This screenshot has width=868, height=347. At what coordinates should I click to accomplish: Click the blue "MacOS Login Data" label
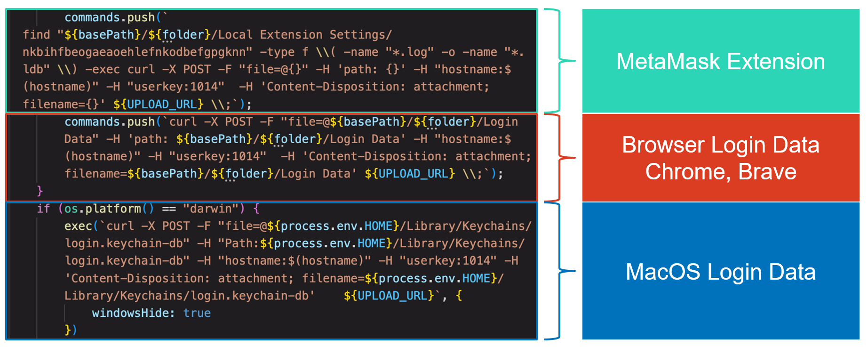click(x=720, y=271)
